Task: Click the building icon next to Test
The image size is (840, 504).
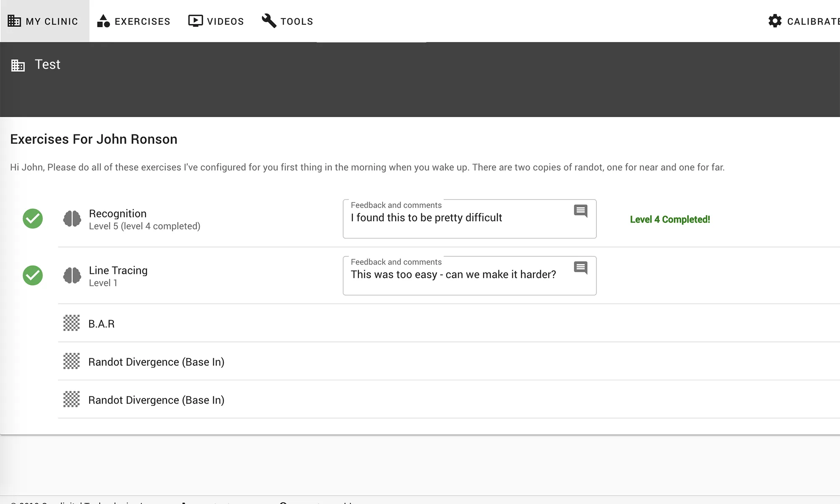Action: coord(18,65)
